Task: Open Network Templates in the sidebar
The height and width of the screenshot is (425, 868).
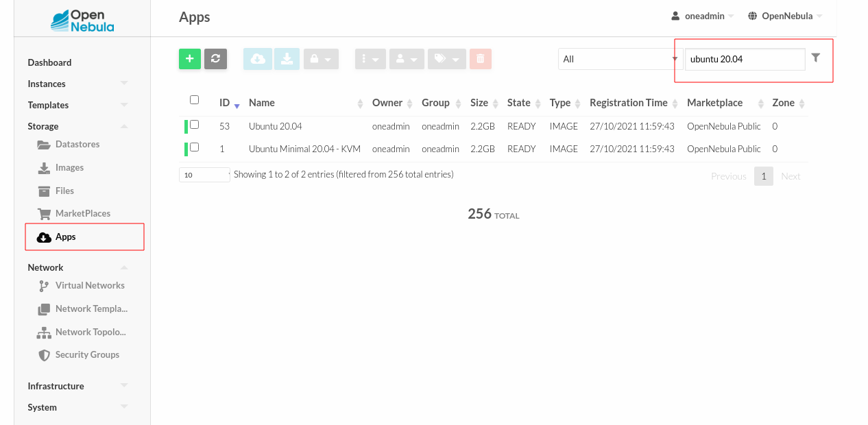Action: pyautogui.click(x=91, y=309)
